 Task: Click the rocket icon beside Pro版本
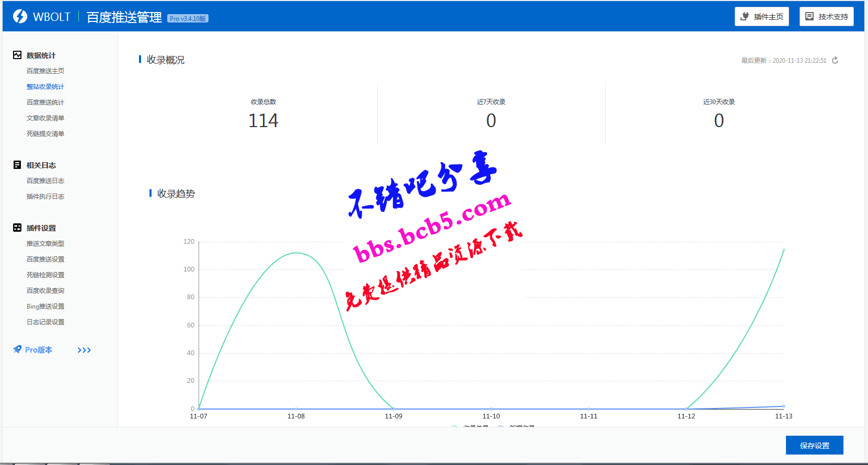[17, 349]
